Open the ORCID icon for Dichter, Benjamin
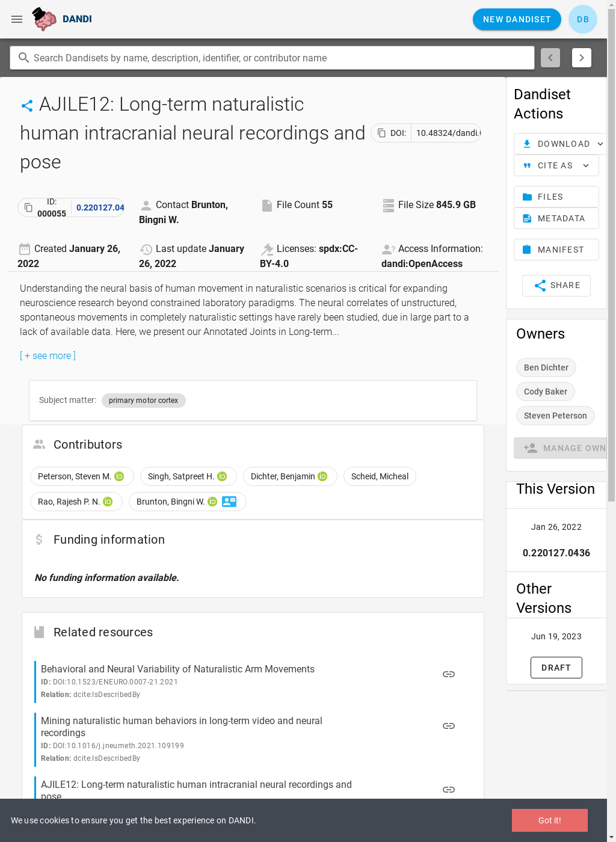 (x=322, y=476)
